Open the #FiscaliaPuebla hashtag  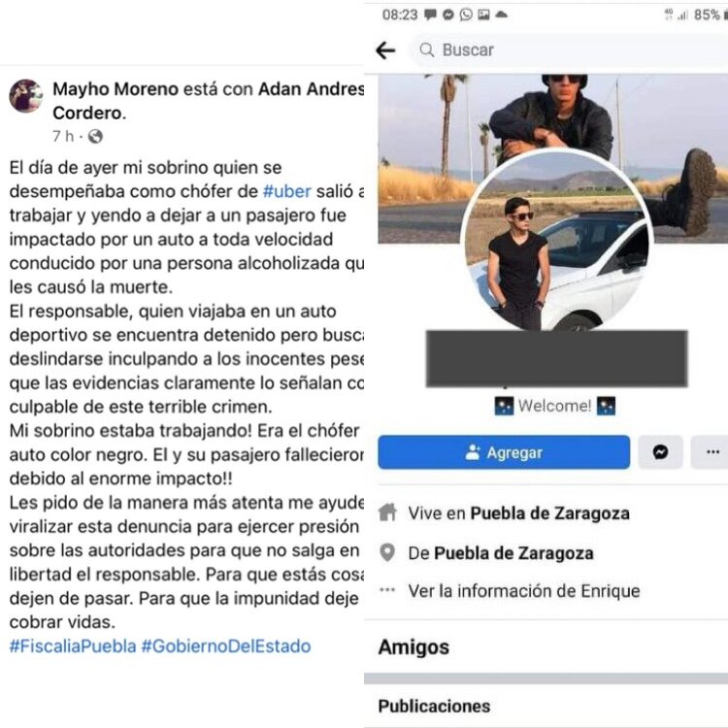click(x=73, y=646)
